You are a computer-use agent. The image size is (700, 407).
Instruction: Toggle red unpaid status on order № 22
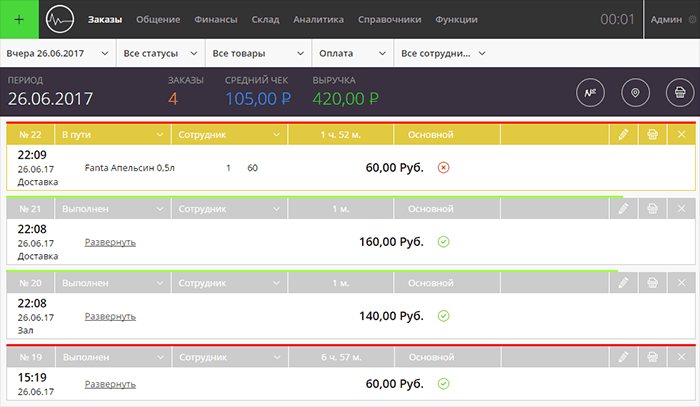(x=444, y=167)
